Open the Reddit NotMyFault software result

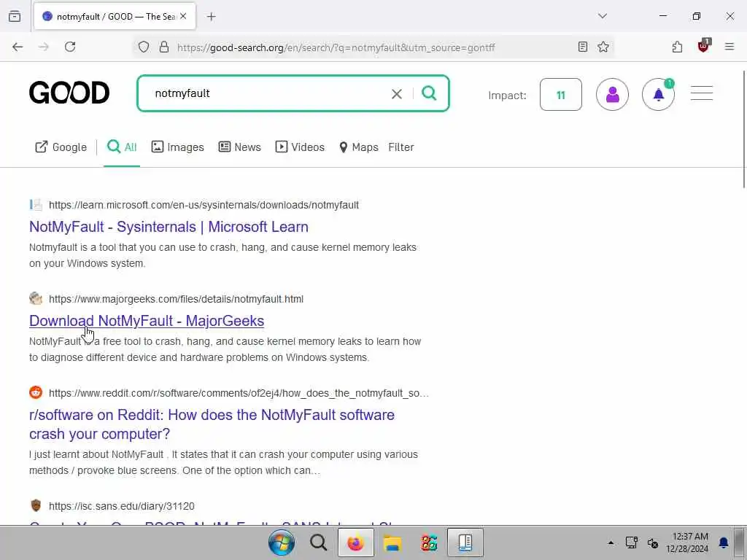coord(212,424)
